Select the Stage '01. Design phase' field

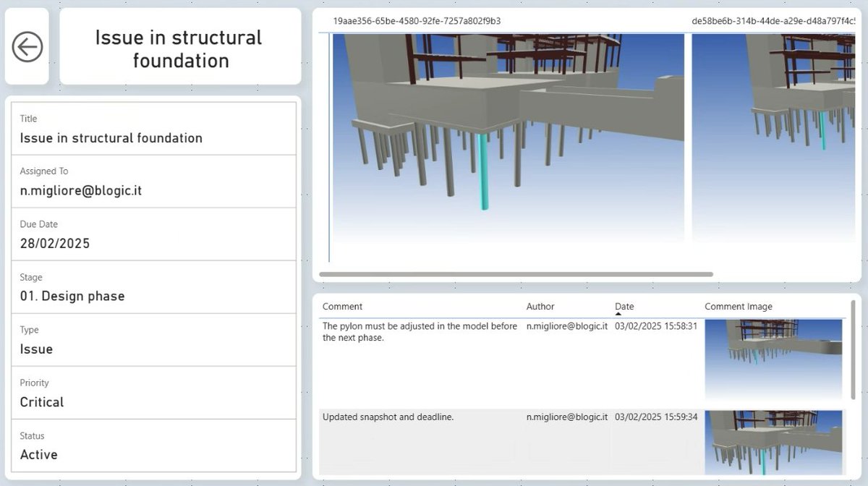tap(154, 287)
